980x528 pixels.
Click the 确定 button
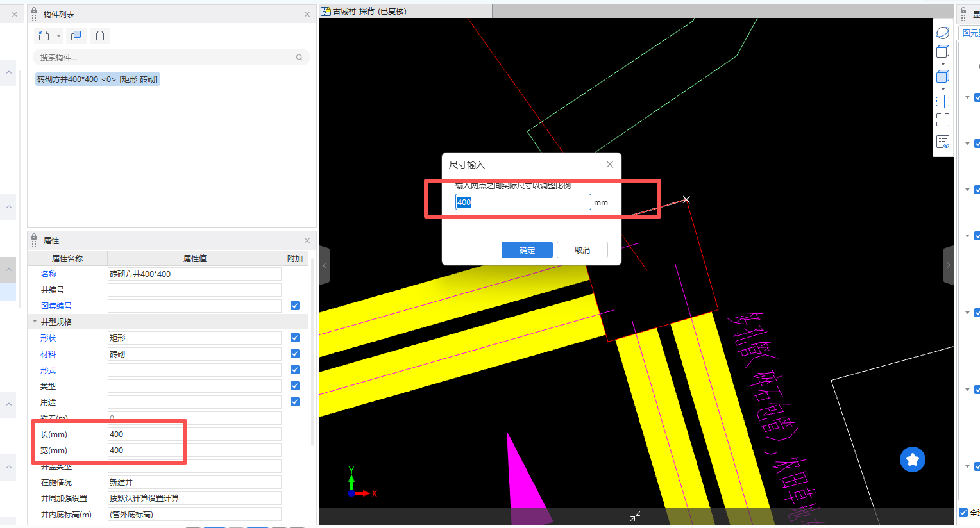point(527,250)
